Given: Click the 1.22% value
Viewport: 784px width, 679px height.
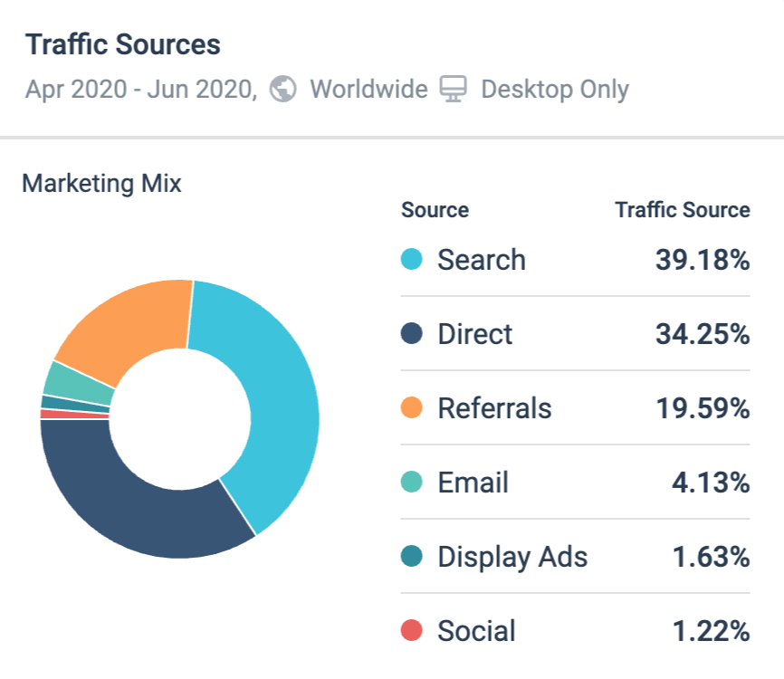Looking at the screenshot, I should 711,630.
